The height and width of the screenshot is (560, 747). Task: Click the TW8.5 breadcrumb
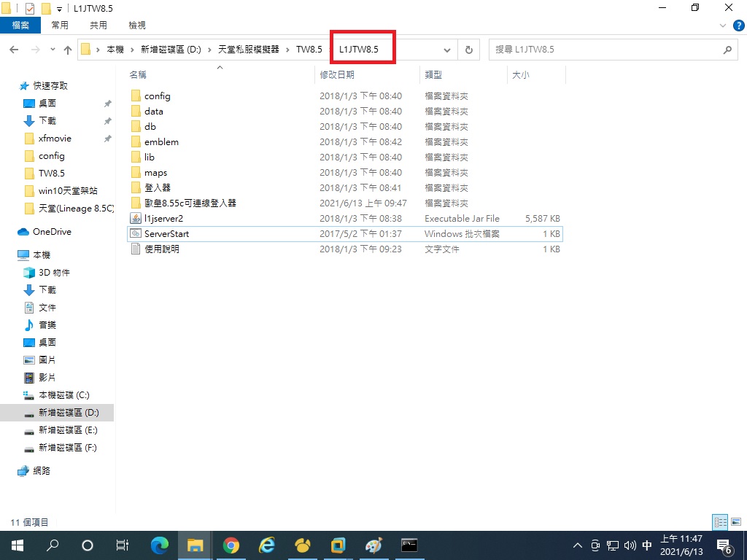(x=309, y=50)
